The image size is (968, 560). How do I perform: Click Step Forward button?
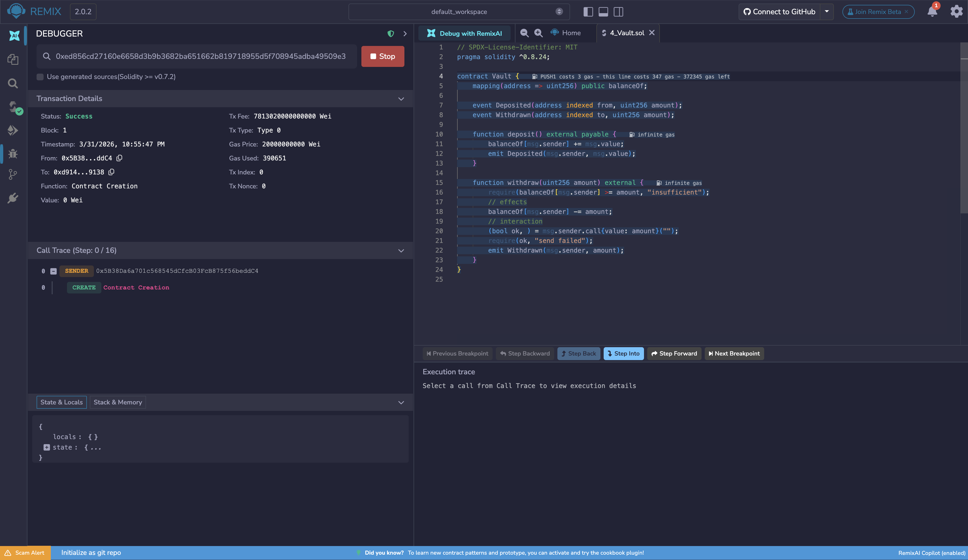point(674,354)
